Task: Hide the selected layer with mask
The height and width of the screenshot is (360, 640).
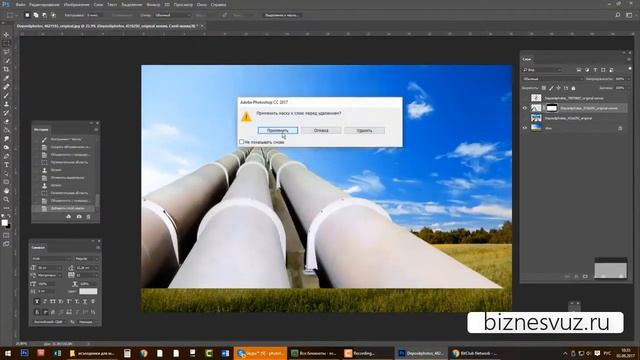Action: pyautogui.click(x=525, y=108)
